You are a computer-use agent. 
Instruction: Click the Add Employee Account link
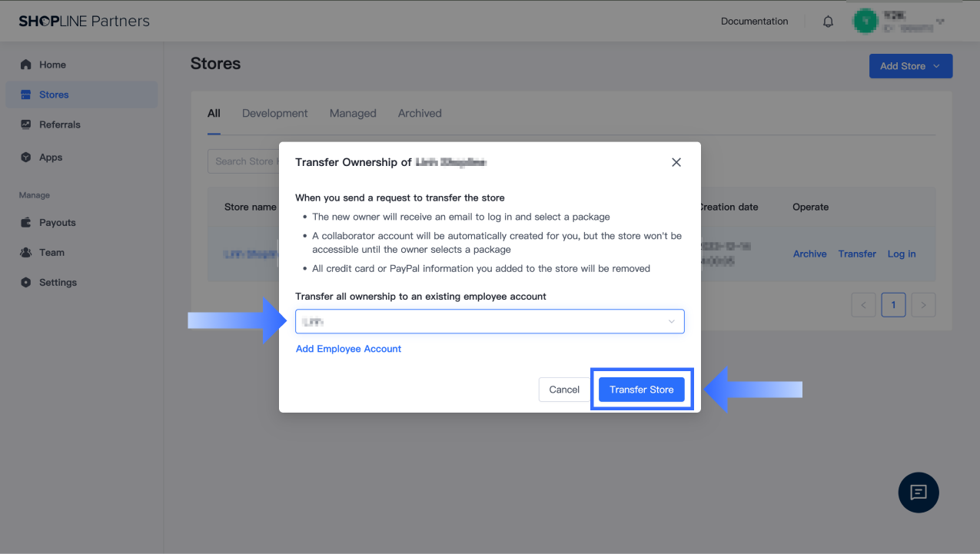[x=348, y=349]
